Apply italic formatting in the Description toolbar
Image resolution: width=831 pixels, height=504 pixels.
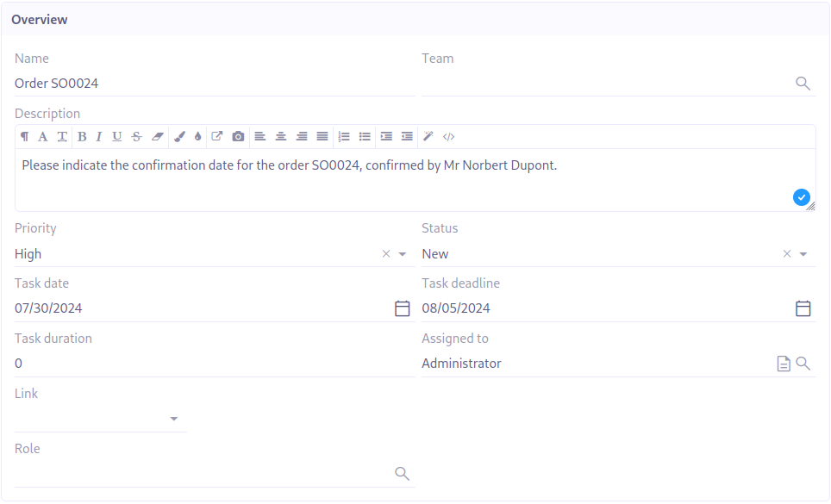98,136
